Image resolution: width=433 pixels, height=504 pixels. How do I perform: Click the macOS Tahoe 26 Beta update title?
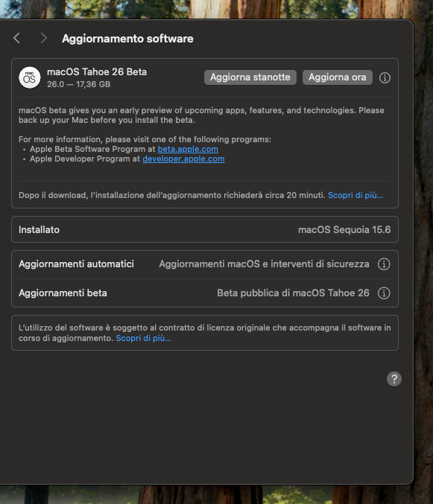pos(97,72)
